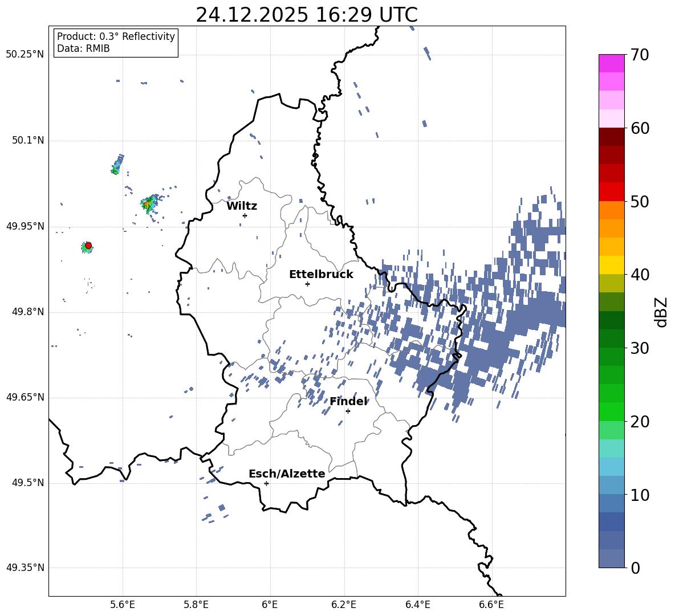The image size is (675, 616).
Task: Click the green 20 dBZ colorbar segment
Action: [x=611, y=411]
